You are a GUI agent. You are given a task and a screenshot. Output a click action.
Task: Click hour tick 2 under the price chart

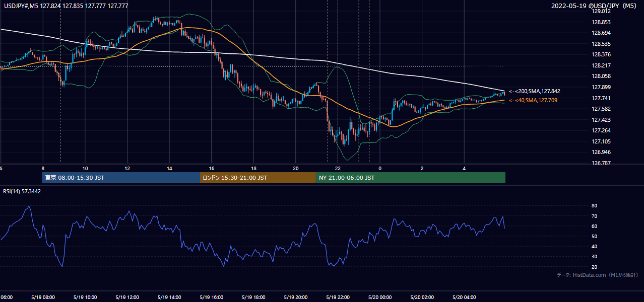(x=422, y=168)
